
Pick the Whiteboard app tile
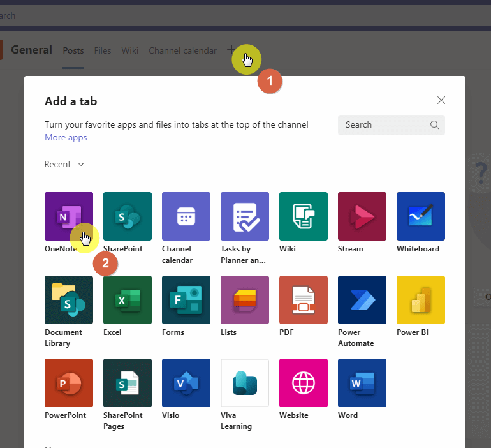pos(421,216)
